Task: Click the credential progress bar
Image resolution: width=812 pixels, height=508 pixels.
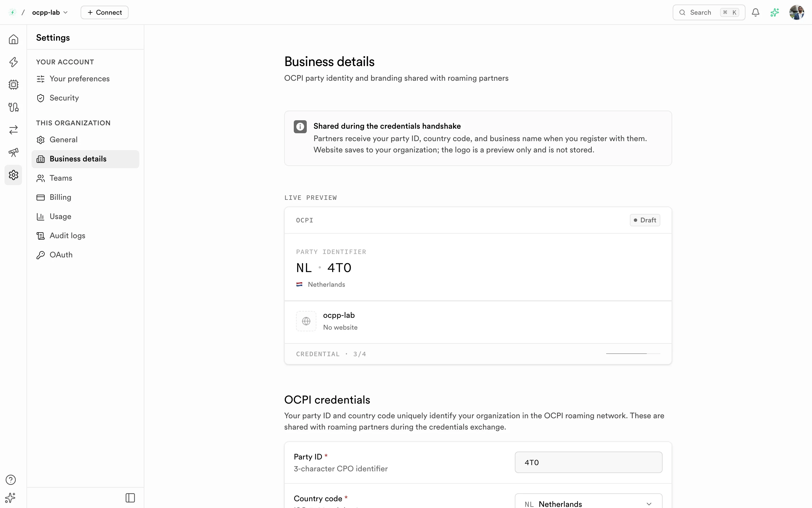Action: click(x=633, y=353)
